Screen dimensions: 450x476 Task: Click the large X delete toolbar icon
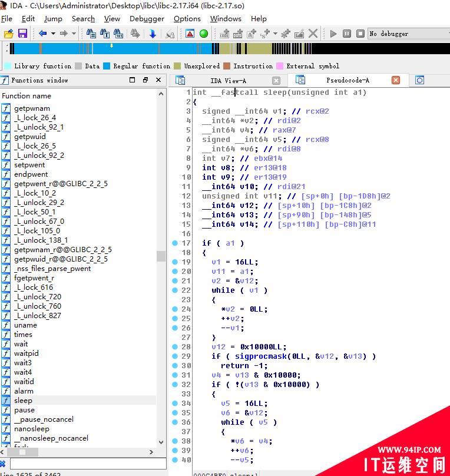click(313, 34)
